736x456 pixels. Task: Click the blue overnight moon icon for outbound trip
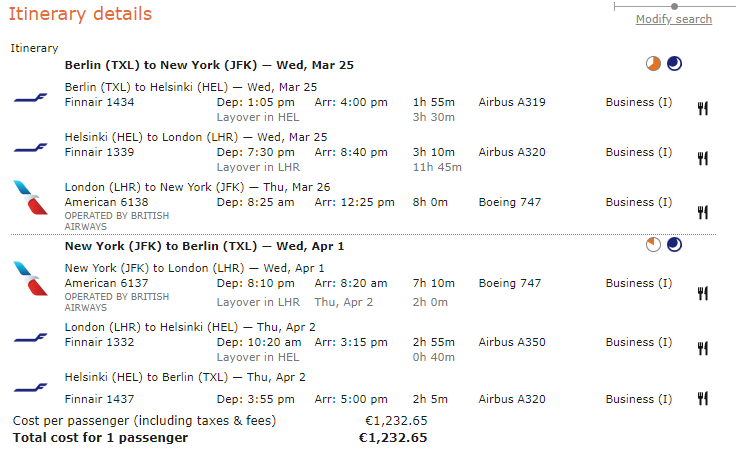pos(675,65)
